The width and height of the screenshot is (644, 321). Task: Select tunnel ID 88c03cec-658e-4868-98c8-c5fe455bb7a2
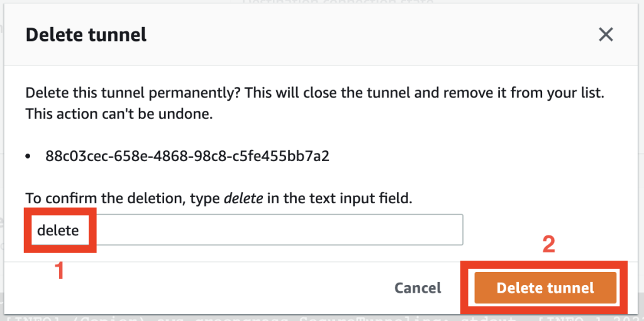pyautogui.click(x=187, y=156)
